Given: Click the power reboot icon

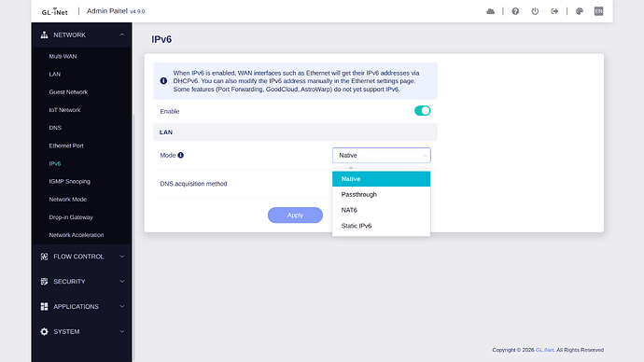Looking at the screenshot, I should (535, 11).
